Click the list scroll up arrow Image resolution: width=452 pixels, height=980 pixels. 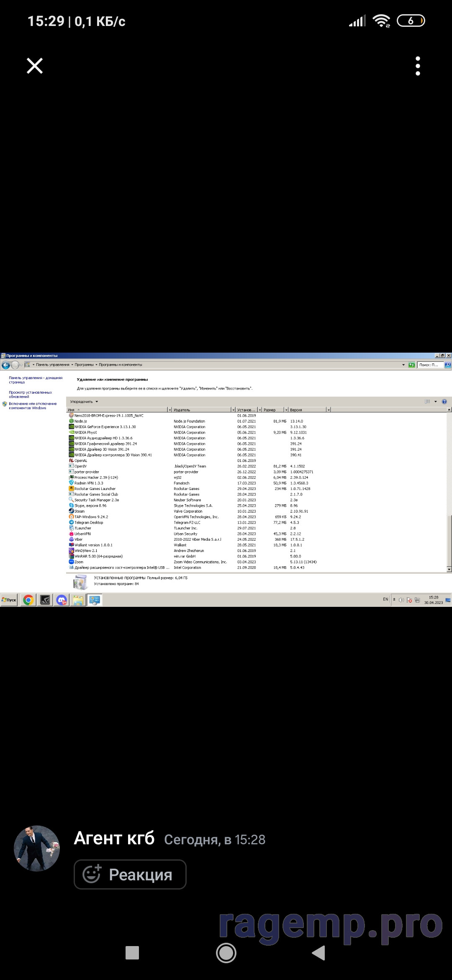point(449,410)
